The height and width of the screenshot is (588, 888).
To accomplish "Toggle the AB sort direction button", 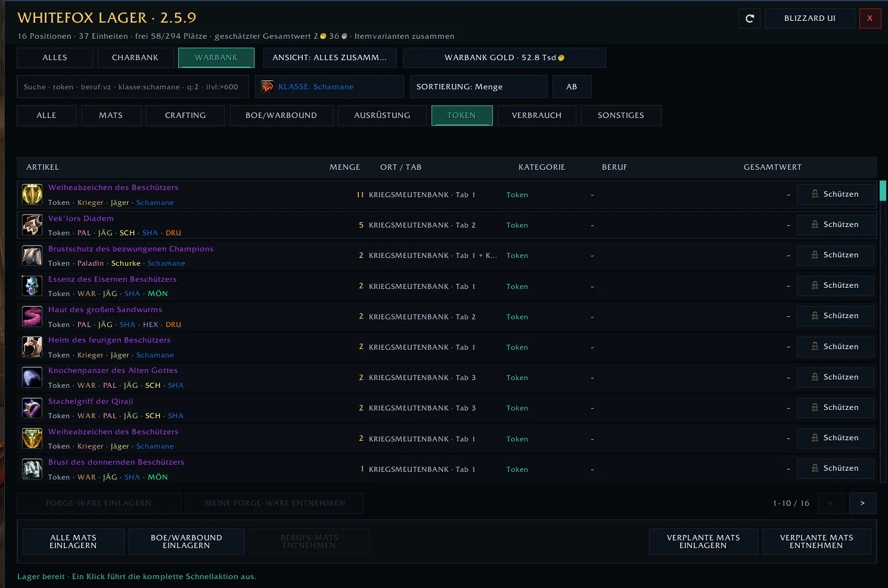I will [x=572, y=86].
